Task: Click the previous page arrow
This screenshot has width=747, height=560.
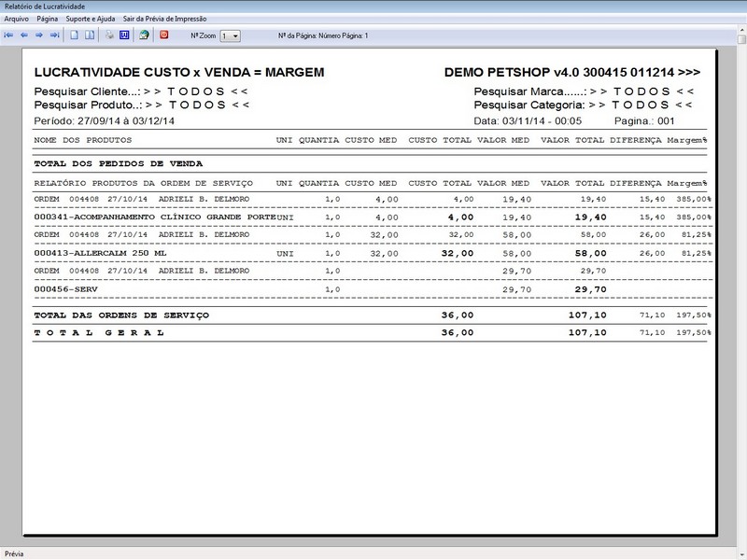Action: (24, 35)
